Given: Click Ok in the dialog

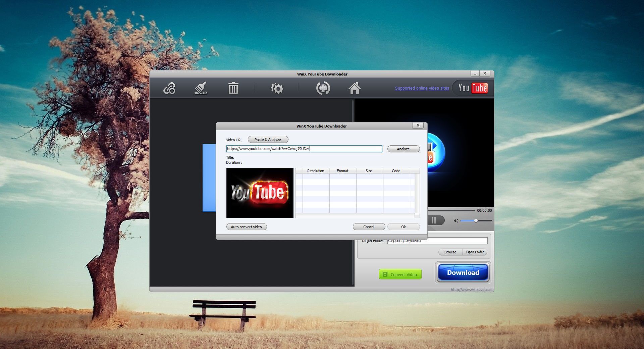Looking at the screenshot, I should [x=404, y=227].
